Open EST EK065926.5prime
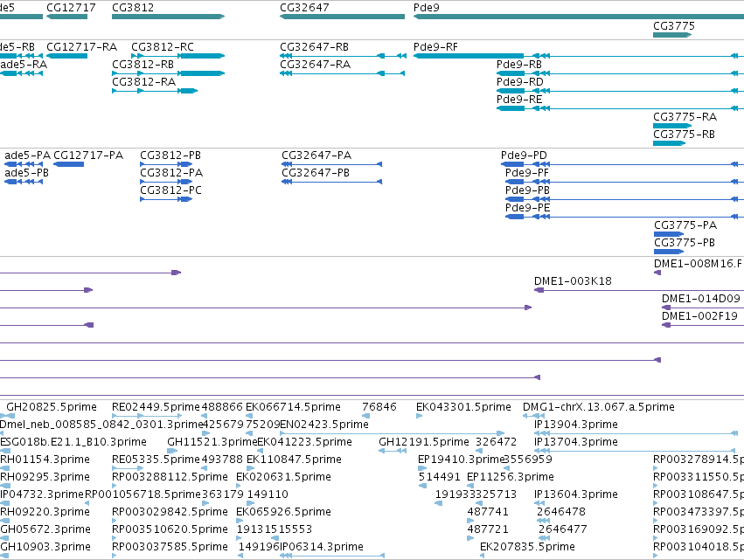The height and width of the screenshot is (560, 744). pyautogui.click(x=283, y=512)
